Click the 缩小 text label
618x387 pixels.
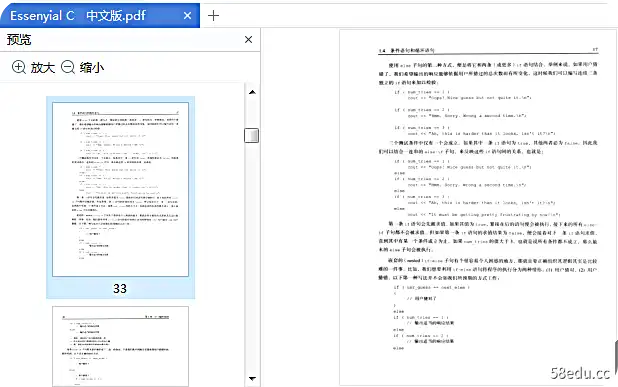(92, 67)
